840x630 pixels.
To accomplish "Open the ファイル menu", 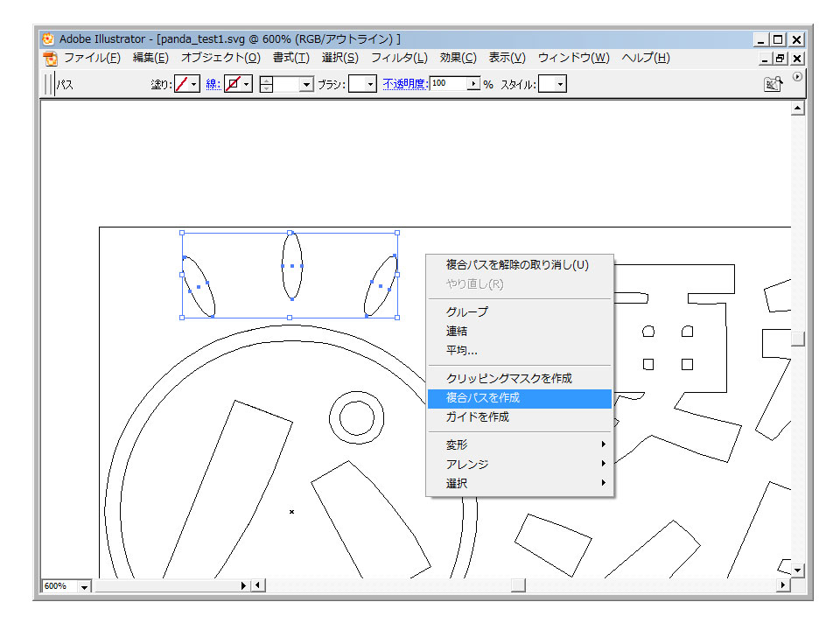I will 92,58.
